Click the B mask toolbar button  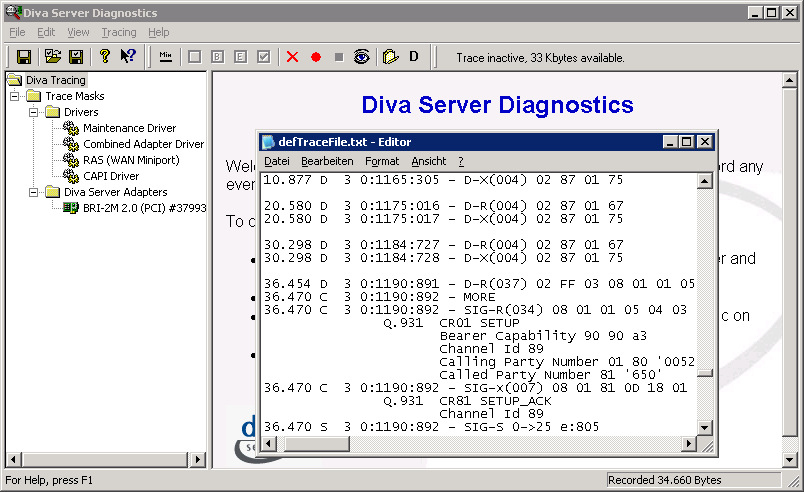pyautogui.click(x=217, y=56)
